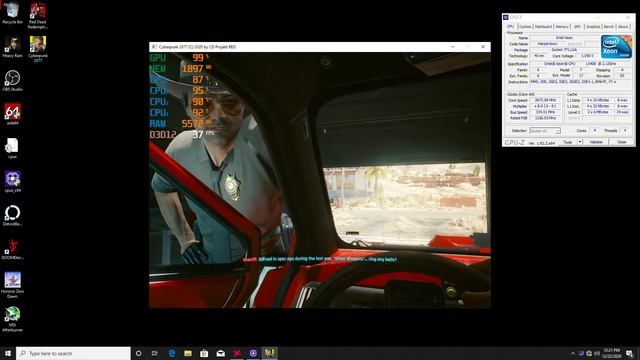
Task: Select the cpuz file icon on desktop
Action: coord(12,148)
